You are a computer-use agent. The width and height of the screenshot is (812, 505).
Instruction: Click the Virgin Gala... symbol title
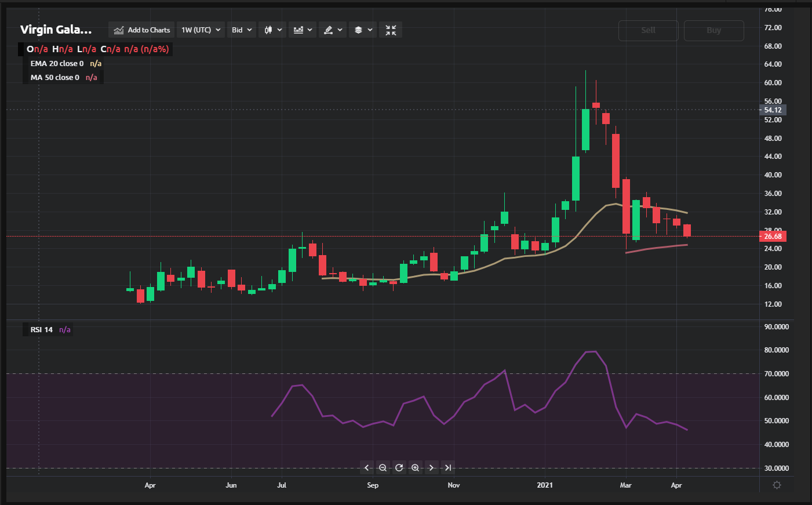[56, 30]
